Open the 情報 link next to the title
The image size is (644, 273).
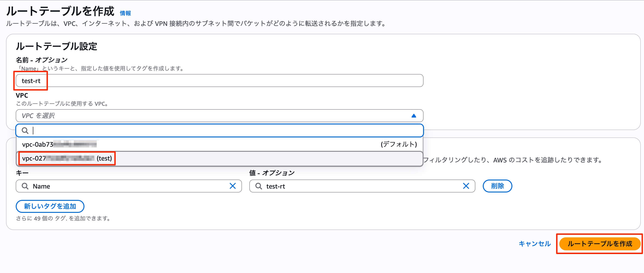[125, 13]
